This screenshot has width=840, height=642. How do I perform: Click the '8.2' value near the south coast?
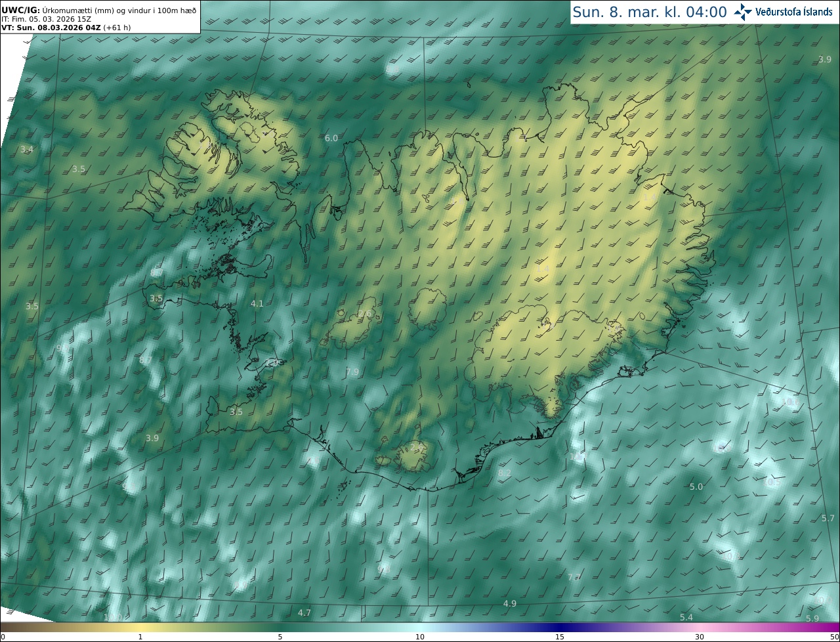pos(505,473)
